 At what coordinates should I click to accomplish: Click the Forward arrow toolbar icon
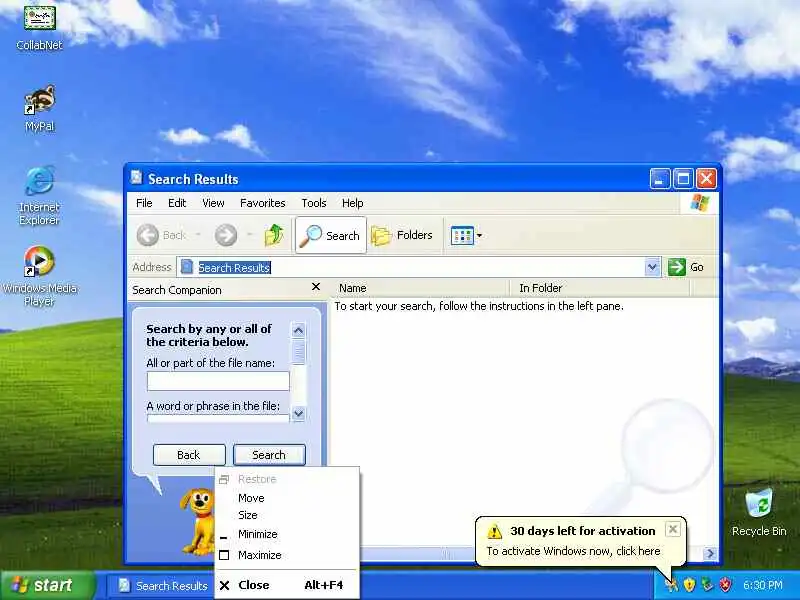226,235
